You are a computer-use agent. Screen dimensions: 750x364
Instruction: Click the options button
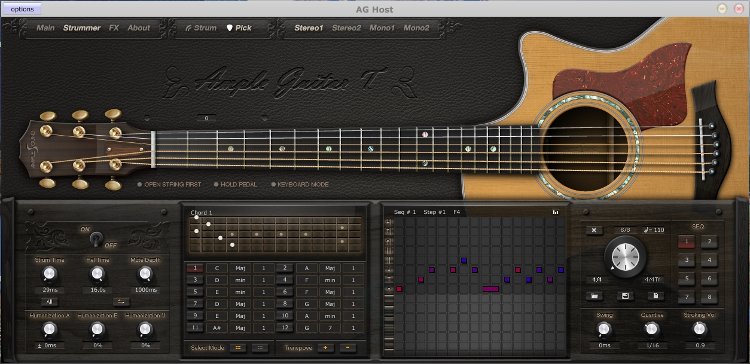(22, 9)
